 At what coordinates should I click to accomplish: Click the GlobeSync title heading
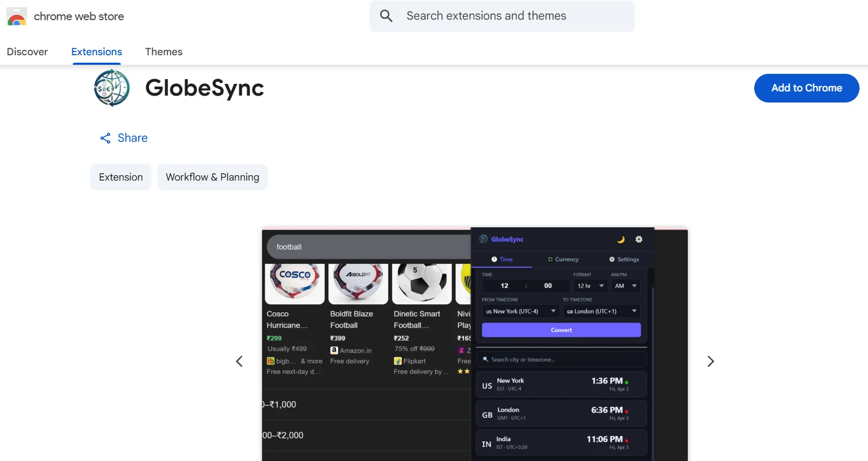(205, 88)
